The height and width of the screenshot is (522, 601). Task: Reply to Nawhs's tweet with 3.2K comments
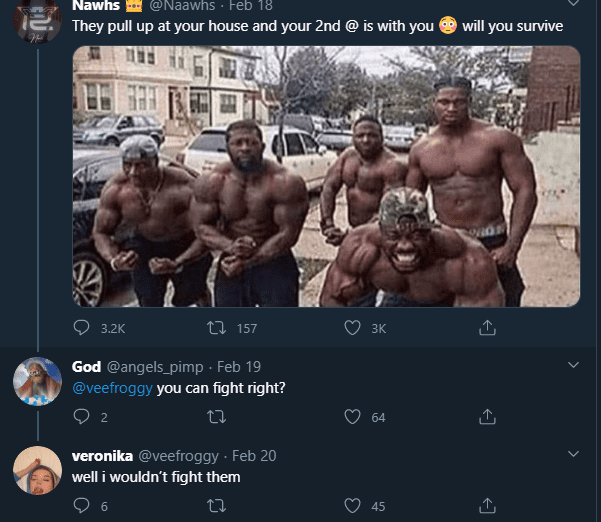point(81,328)
